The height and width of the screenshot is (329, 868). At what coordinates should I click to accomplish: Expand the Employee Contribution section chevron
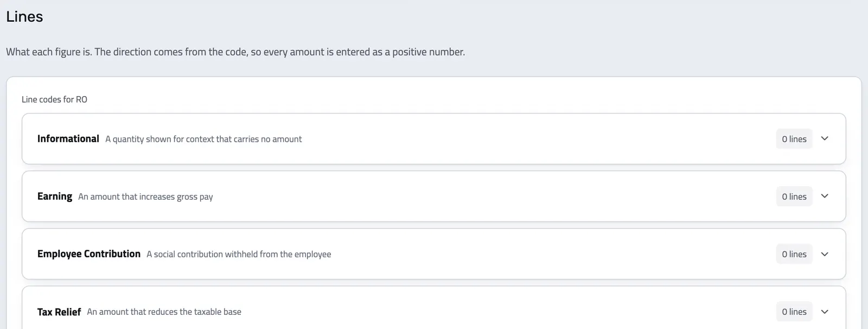(x=825, y=254)
